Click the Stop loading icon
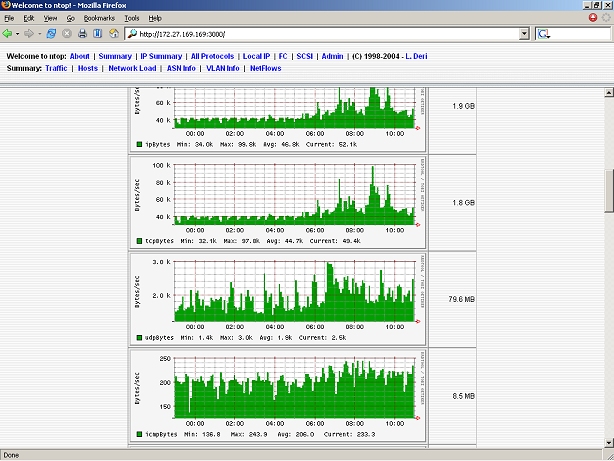The width and height of the screenshot is (614, 461). coord(67,34)
